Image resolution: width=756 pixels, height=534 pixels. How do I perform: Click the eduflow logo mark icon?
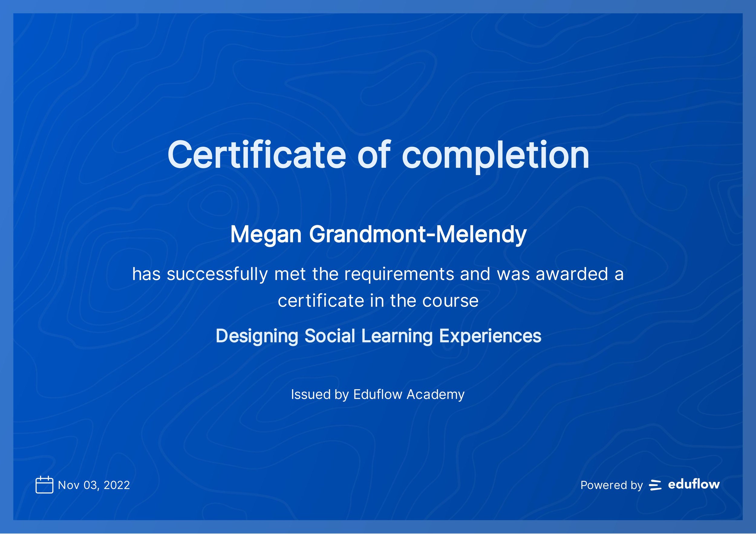(655, 485)
